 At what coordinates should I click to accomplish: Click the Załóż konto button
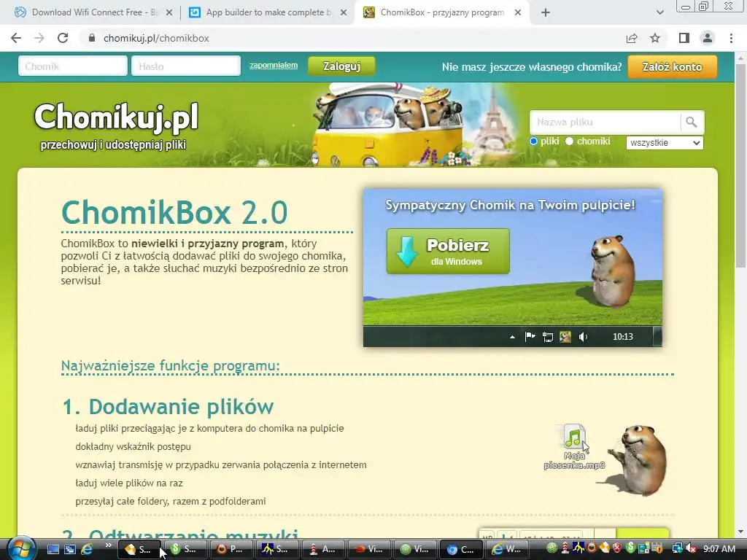coord(672,66)
